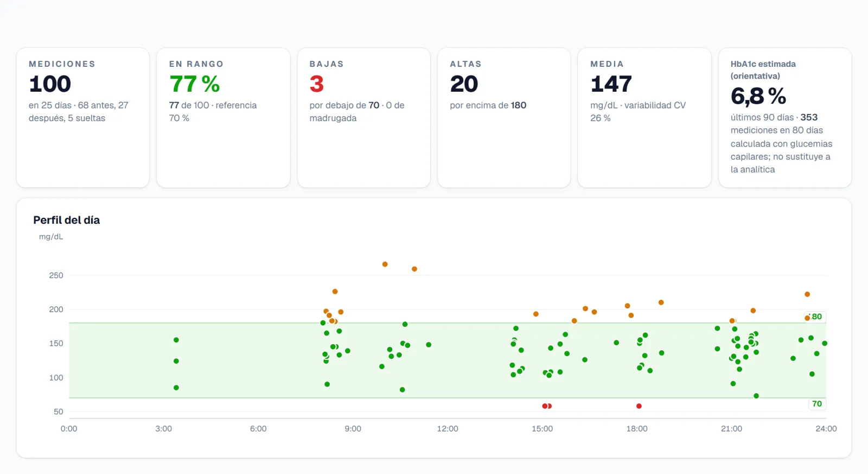This screenshot has height=474, width=868.
Task: Click the 'HbA1c estimada (orientativa)' heading
Action: click(763, 70)
